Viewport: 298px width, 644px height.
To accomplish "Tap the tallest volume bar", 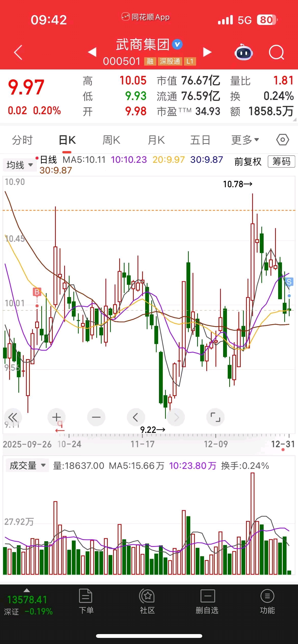I will click(252, 524).
